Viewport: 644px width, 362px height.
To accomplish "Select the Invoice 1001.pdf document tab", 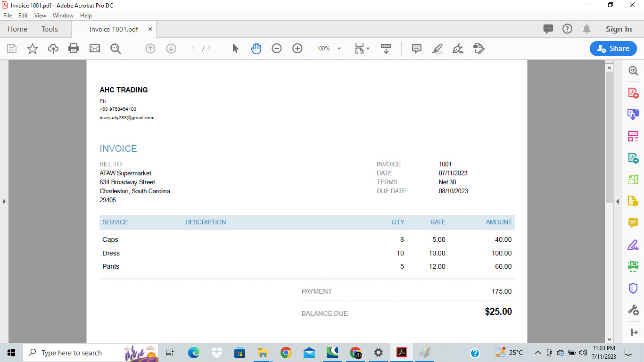I will coord(114,29).
